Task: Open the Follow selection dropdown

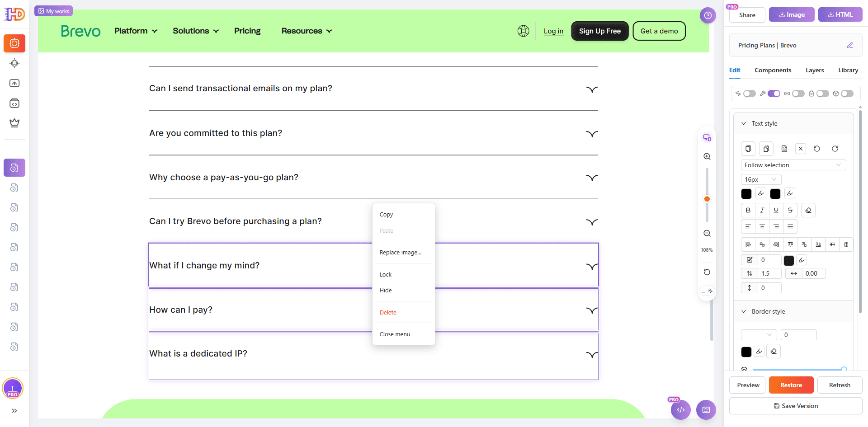Action: [x=793, y=165]
